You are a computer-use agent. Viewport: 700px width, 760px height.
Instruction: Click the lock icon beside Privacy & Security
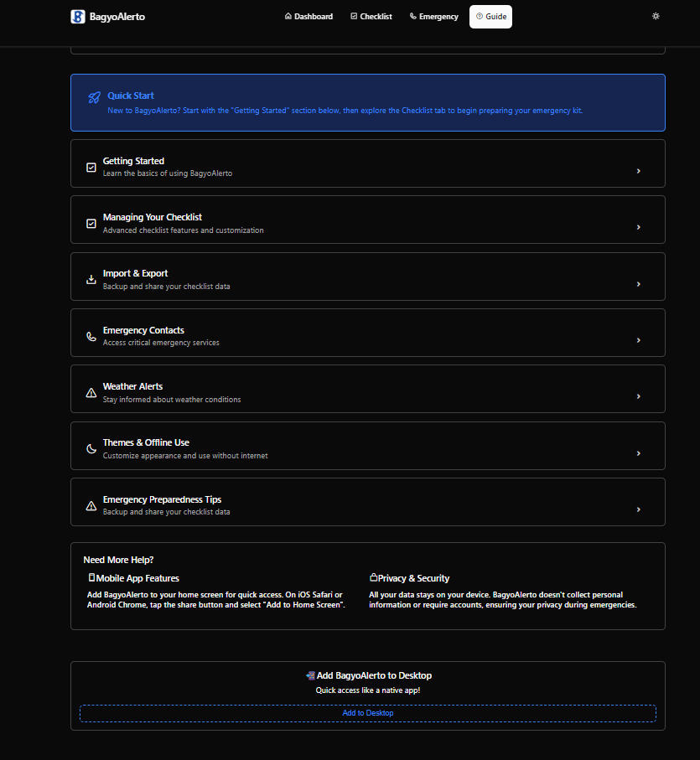373,577
